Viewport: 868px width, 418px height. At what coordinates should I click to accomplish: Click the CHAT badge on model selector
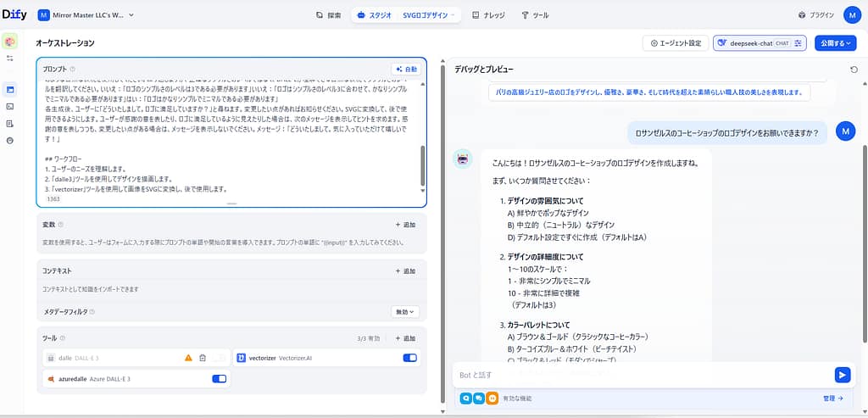point(782,43)
